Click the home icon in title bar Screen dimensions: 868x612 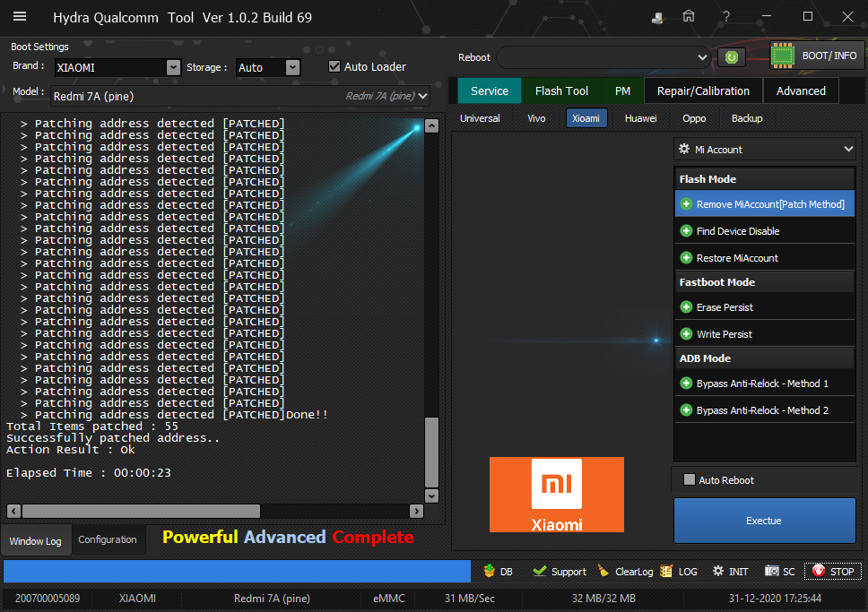[688, 17]
